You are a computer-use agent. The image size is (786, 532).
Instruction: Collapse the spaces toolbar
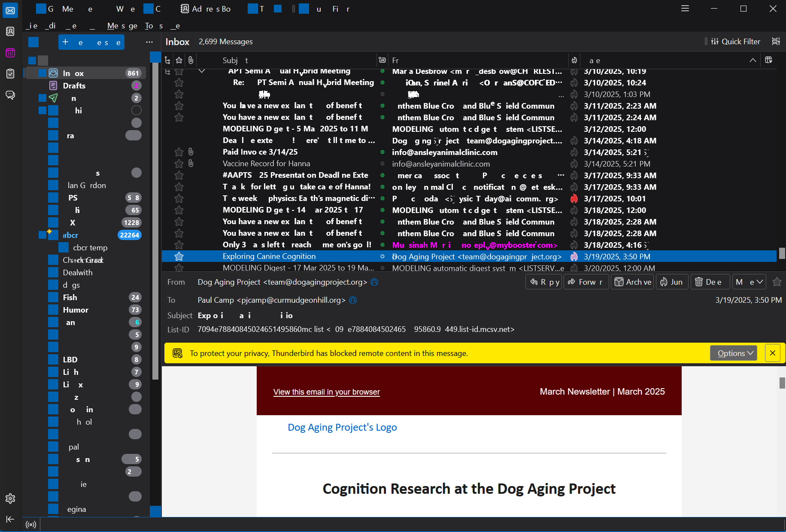10,519
